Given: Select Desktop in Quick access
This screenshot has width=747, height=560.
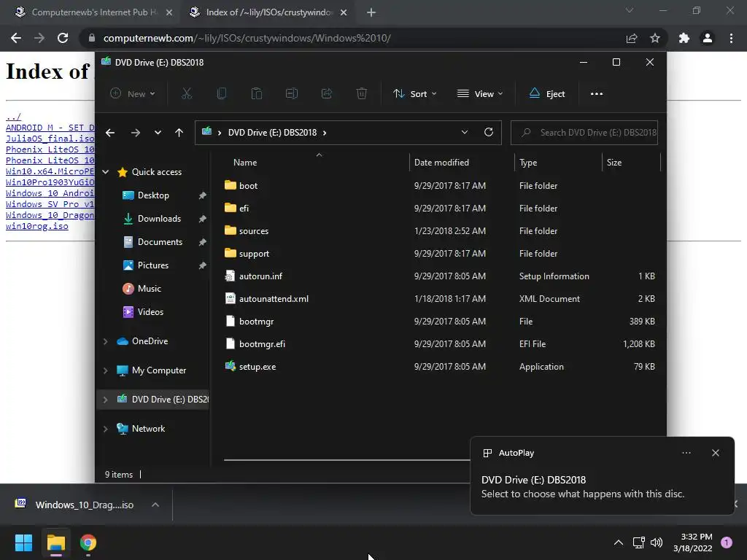Looking at the screenshot, I should pos(153,195).
